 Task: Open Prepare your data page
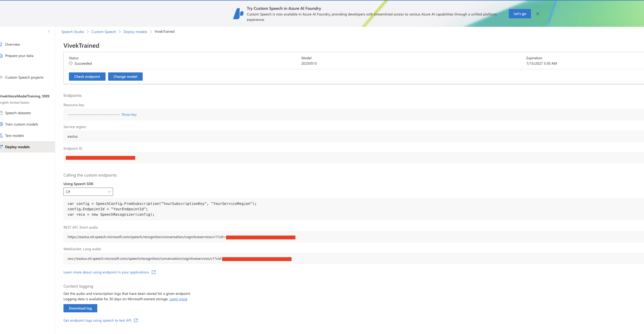pyautogui.click(x=19, y=56)
